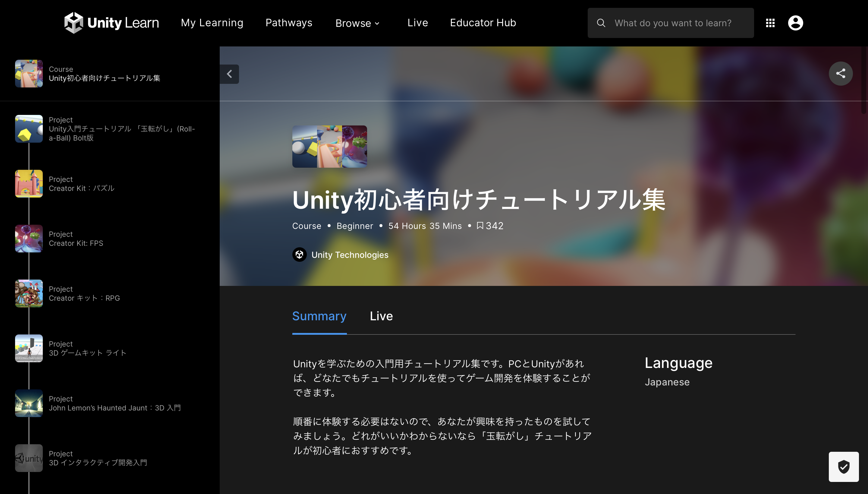This screenshot has width=868, height=494.
Task: Open the 3D インタラクティブ開発入門 project thumbnail
Action: (29, 458)
